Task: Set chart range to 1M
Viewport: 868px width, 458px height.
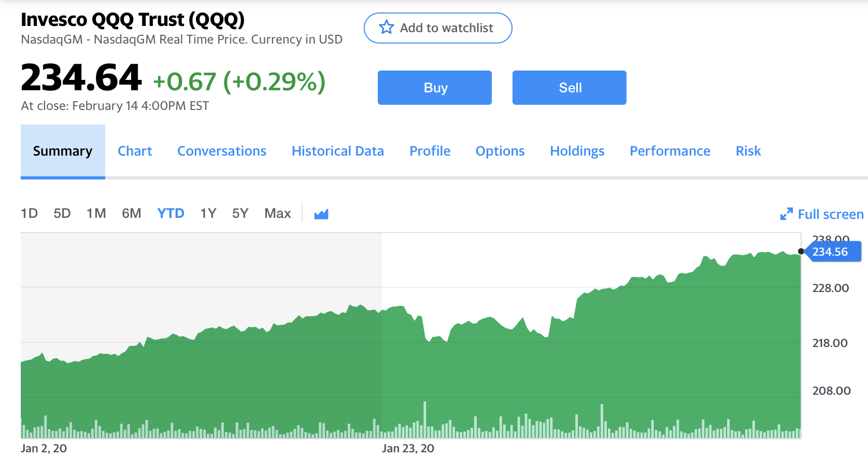Action: click(x=96, y=213)
